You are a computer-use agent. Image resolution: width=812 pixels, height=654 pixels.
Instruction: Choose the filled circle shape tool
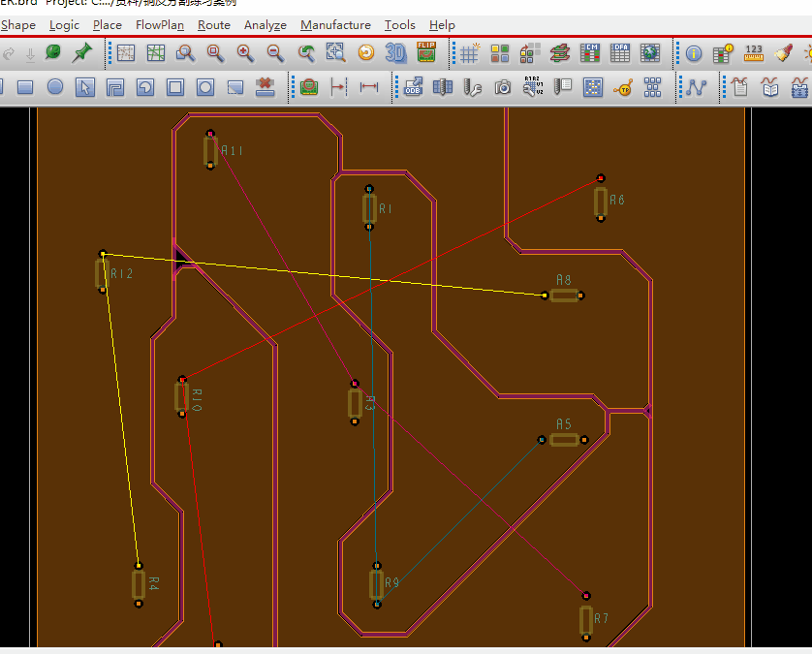55,87
